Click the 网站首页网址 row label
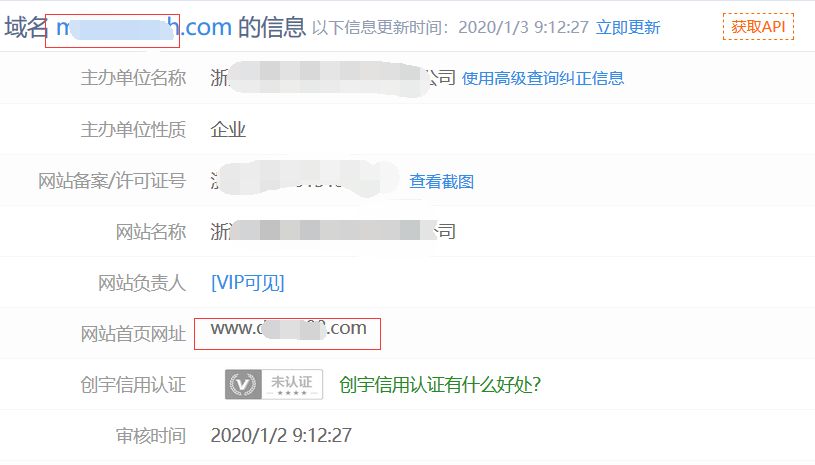The height and width of the screenshot is (465, 815). [x=133, y=334]
